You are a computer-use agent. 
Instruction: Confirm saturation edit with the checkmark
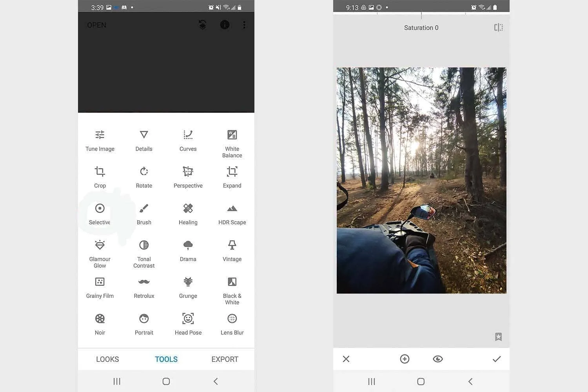coord(497,359)
